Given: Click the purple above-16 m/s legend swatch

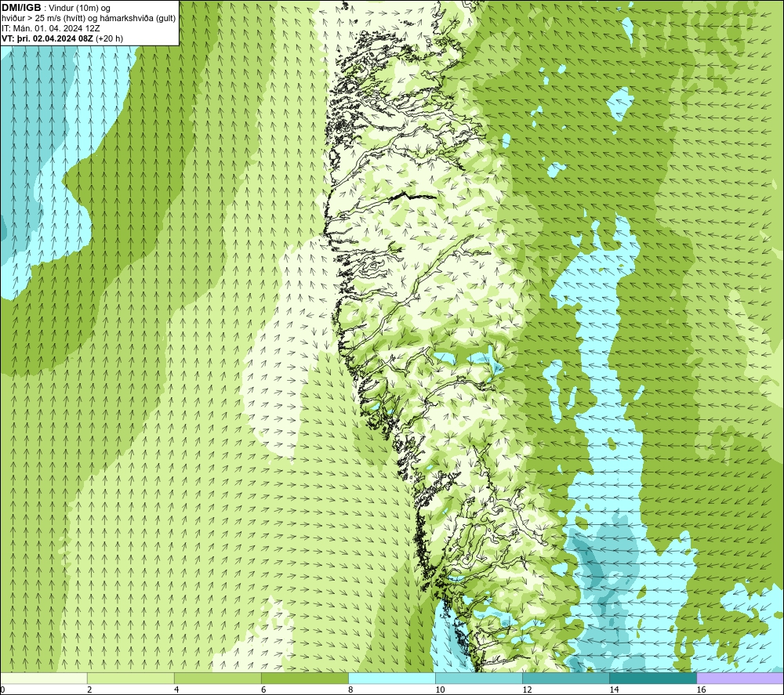Looking at the screenshot, I should [x=741, y=678].
